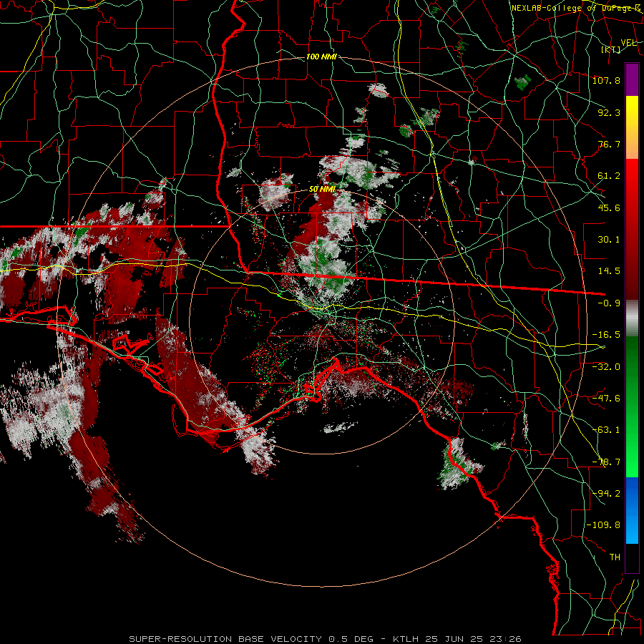The height and width of the screenshot is (644, 644).
Task: Select the 30.1 velocity scale value
Action: click(x=609, y=240)
